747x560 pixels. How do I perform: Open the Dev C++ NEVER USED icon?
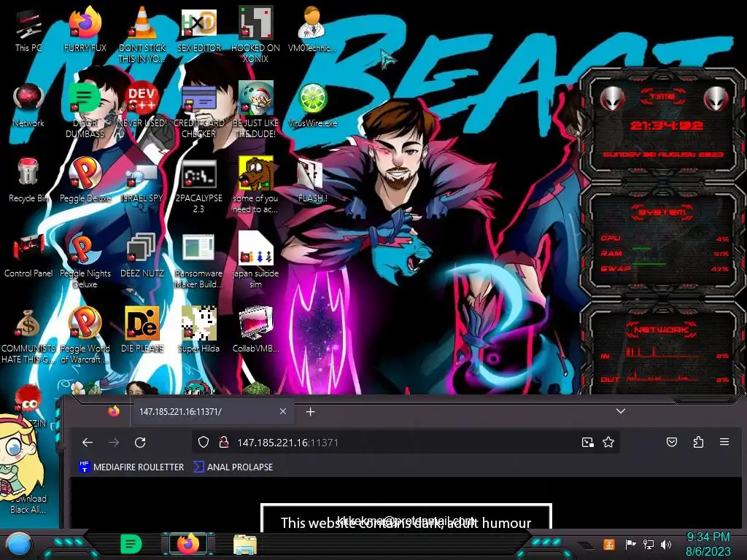(142, 105)
